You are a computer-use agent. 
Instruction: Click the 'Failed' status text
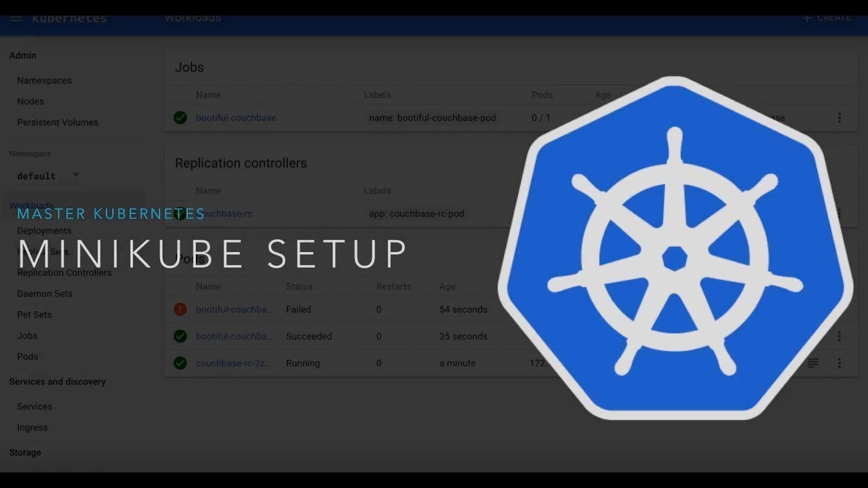coord(298,309)
